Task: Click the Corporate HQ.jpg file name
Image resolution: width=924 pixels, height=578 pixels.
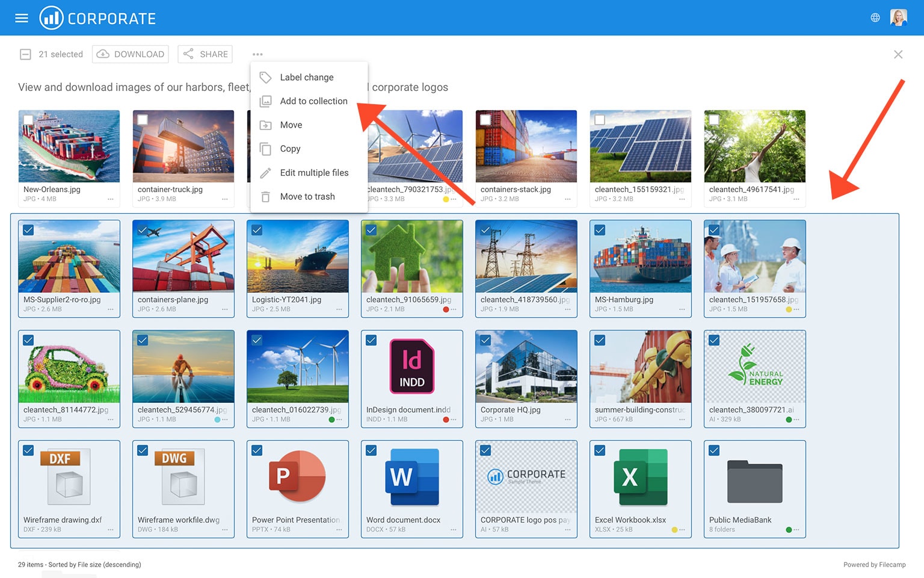Action: click(510, 410)
